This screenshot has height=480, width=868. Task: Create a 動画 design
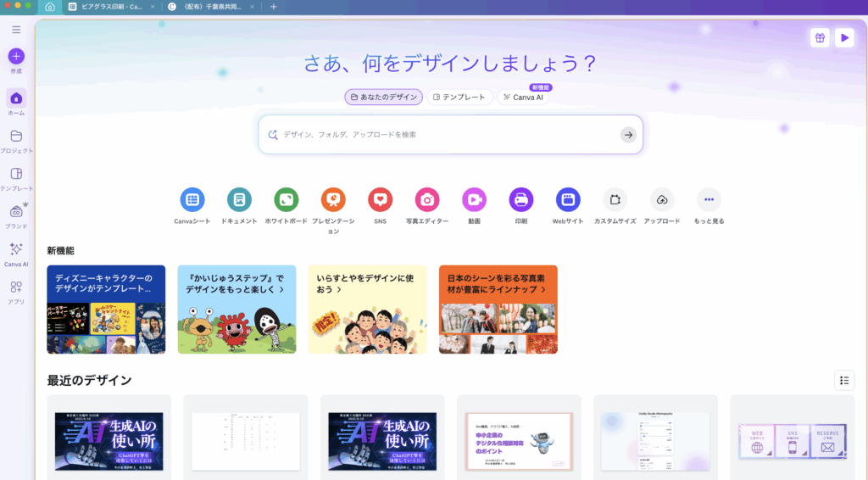[475, 199]
